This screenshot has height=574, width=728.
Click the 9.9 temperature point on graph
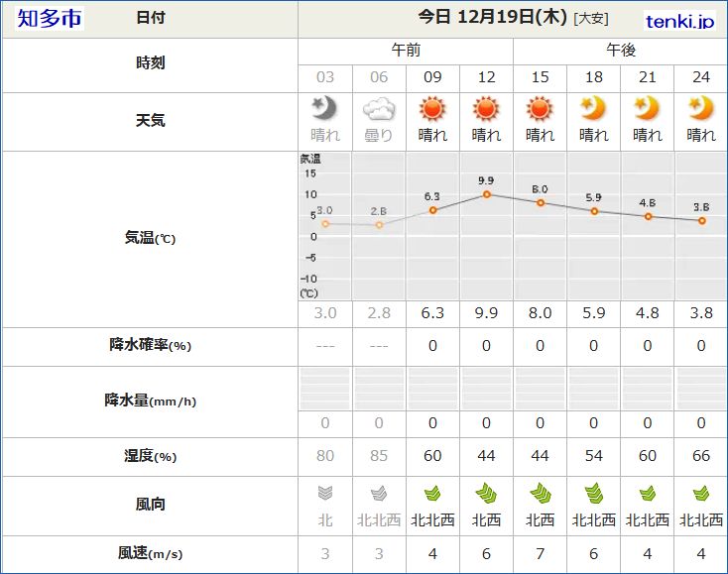486,194
